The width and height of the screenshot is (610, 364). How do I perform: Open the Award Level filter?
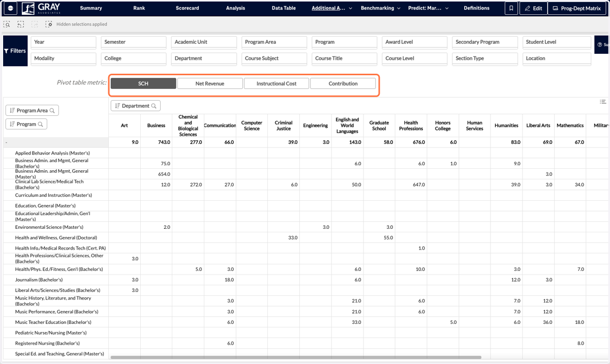[414, 42]
